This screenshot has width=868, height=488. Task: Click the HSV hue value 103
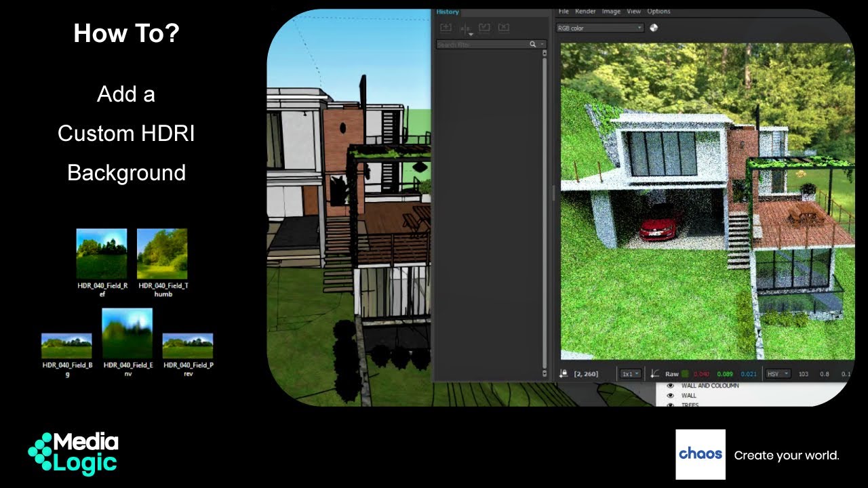[804, 374]
